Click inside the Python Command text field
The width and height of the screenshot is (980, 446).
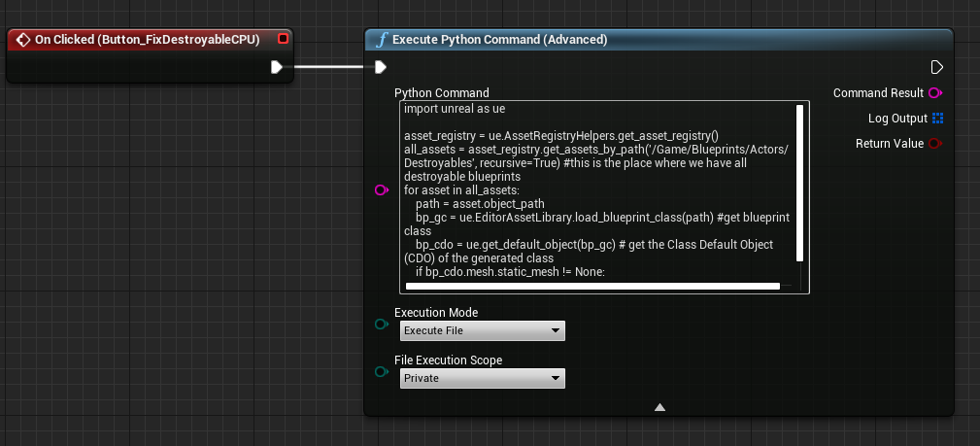[592, 194]
